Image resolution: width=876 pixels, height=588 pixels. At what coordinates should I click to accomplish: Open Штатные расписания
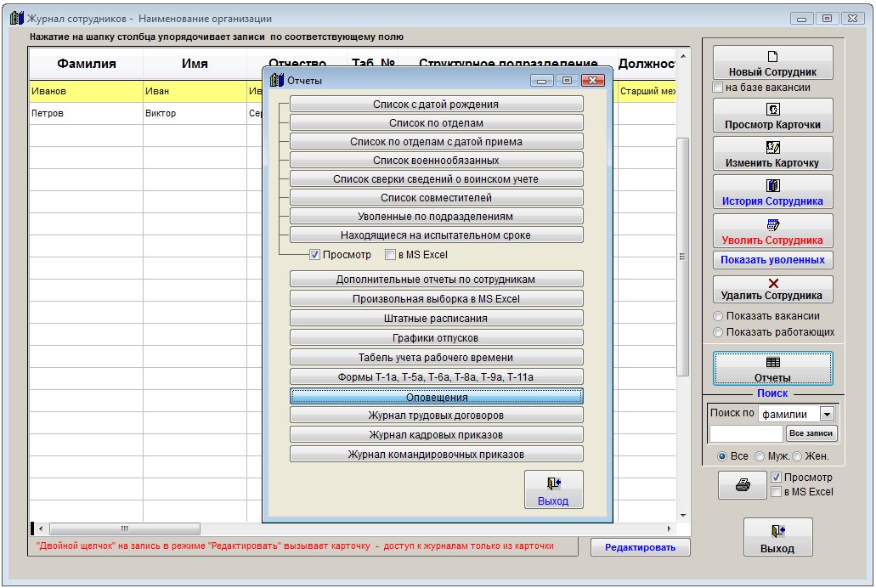437,318
